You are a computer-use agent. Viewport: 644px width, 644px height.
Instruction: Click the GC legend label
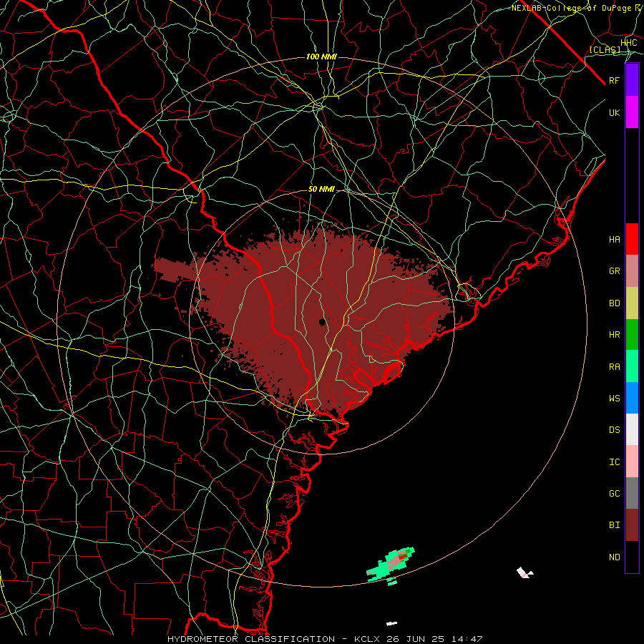(615, 494)
